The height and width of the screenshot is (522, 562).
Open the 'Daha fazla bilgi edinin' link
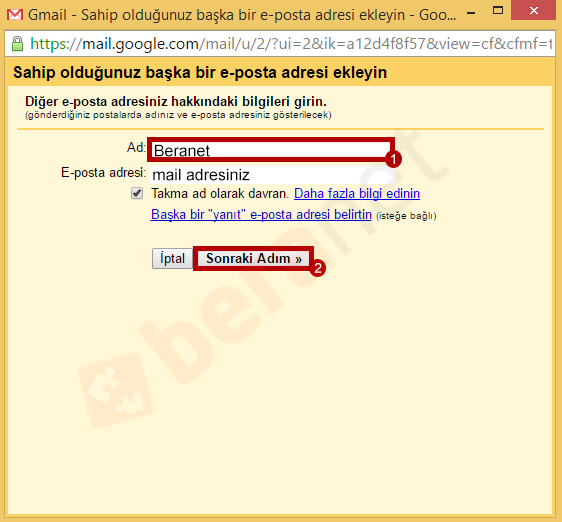(357, 194)
